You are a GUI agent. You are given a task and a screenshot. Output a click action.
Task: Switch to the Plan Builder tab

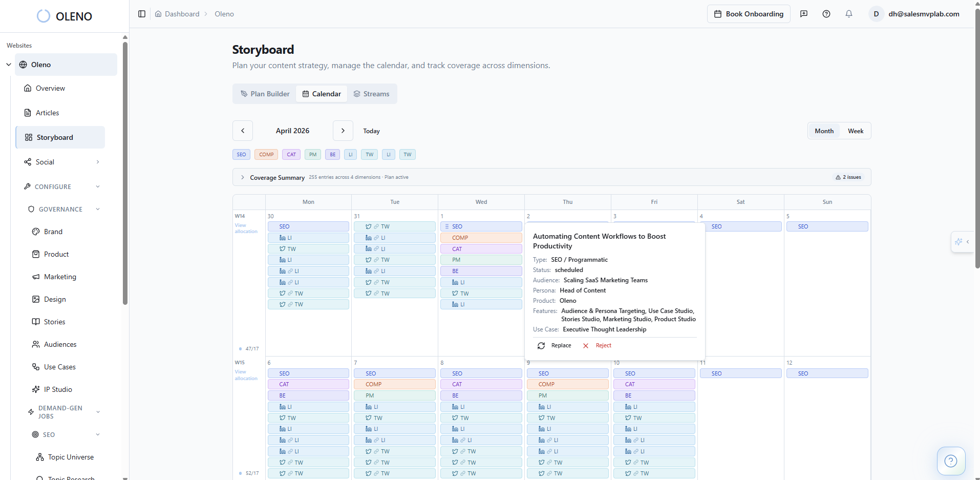pos(265,94)
